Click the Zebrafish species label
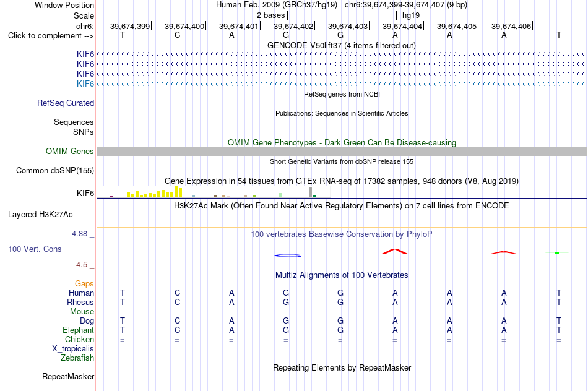Image resolution: width=588 pixels, height=391 pixels. pos(77,358)
